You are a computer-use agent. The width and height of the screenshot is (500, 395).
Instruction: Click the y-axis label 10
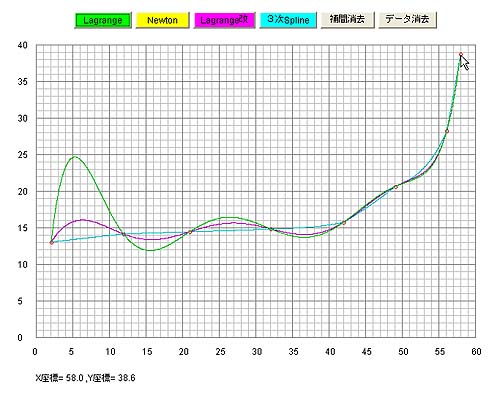tap(23, 265)
